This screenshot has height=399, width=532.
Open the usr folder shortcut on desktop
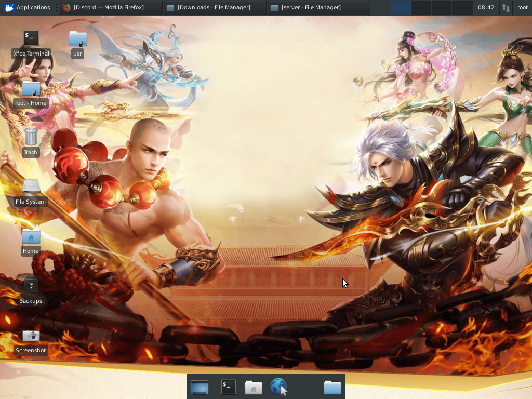pyautogui.click(x=77, y=38)
